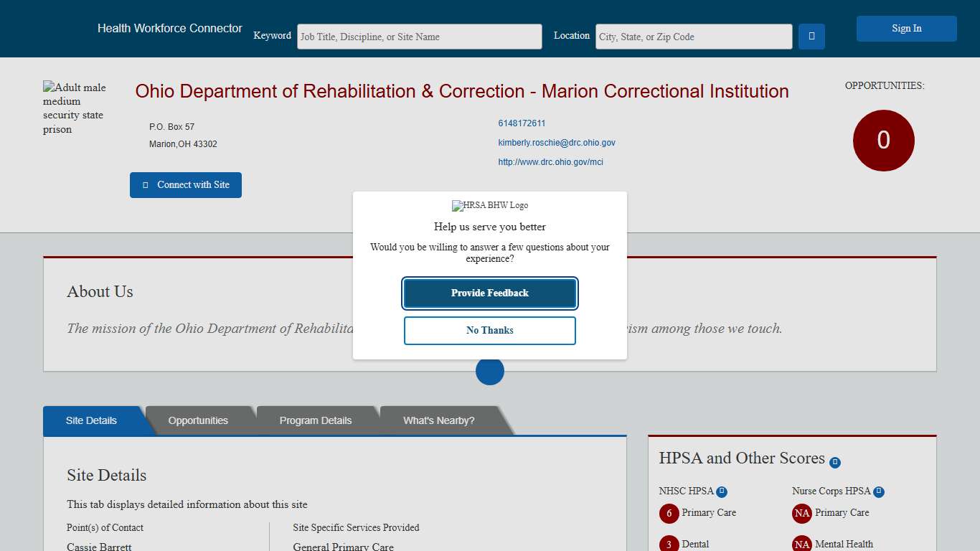Dismiss the survey with No Thanks

click(x=490, y=330)
